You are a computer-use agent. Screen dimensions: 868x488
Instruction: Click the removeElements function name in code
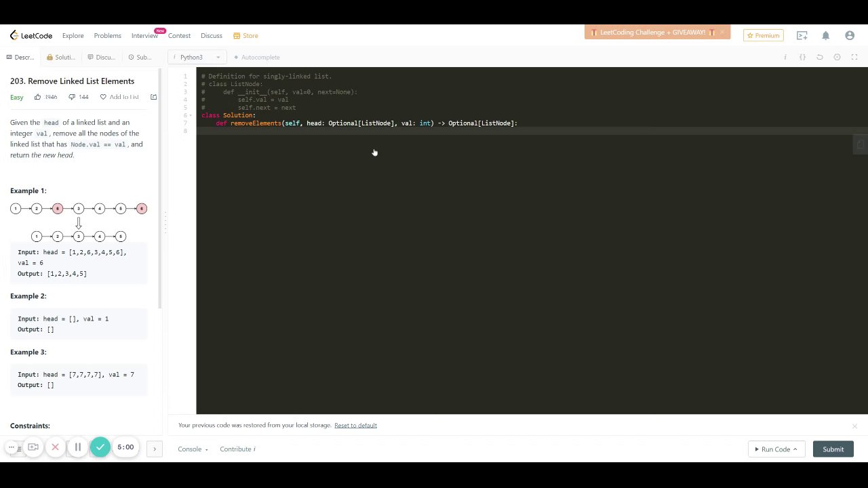256,123
